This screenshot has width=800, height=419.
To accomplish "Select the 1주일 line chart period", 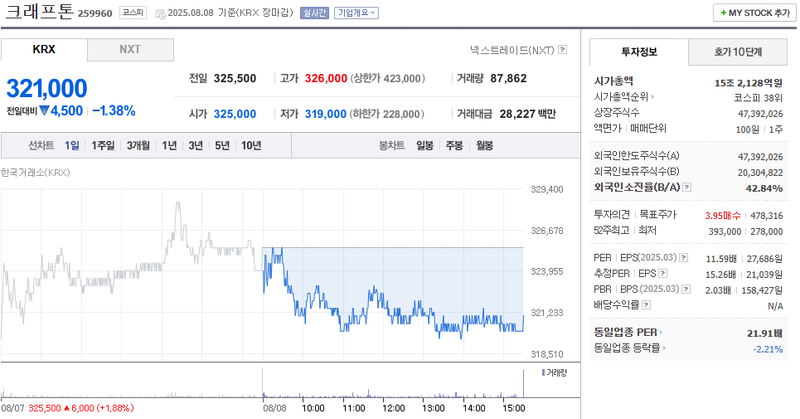I will pyautogui.click(x=103, y=145).
